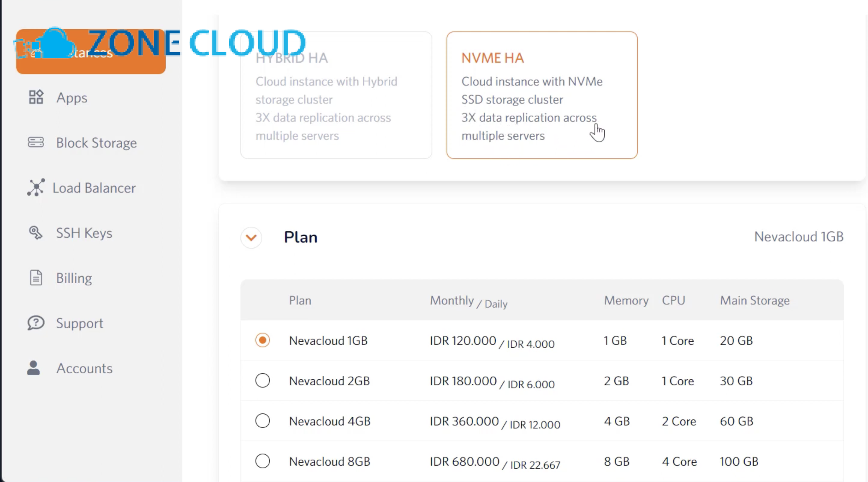This screenshot has height=482, width=868.
Task: Click the Load Balancer node icon
Action: point(36,187)
